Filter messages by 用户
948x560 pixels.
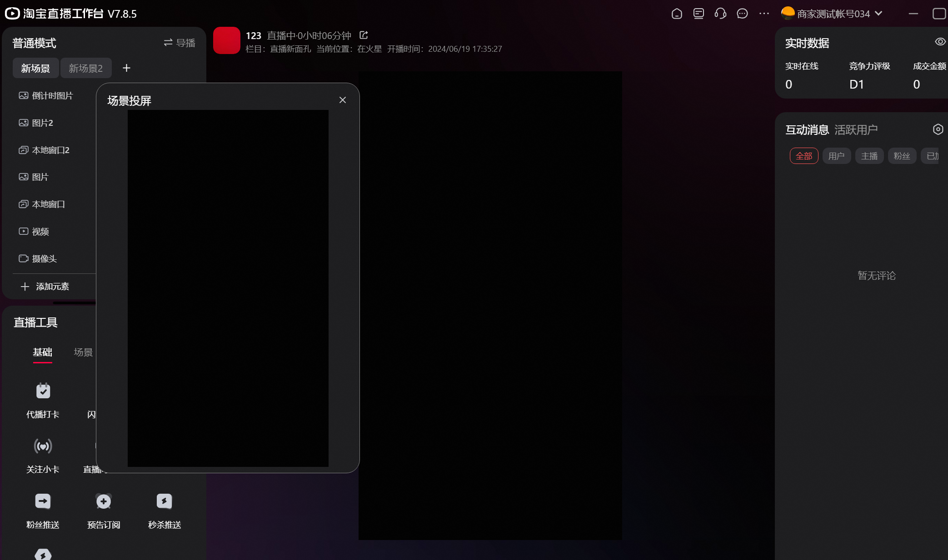837,156
